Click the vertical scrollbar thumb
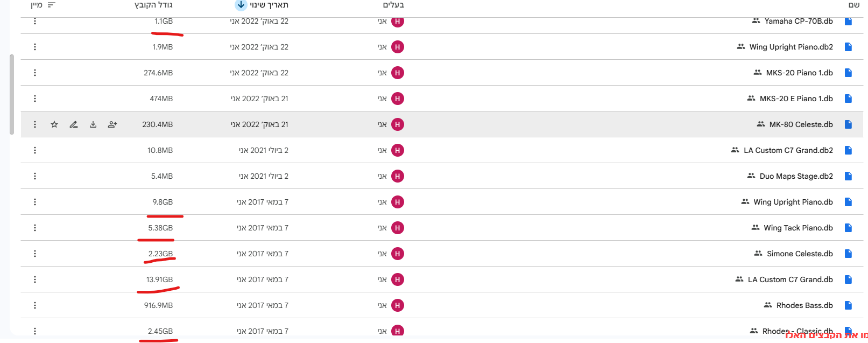 12,94
